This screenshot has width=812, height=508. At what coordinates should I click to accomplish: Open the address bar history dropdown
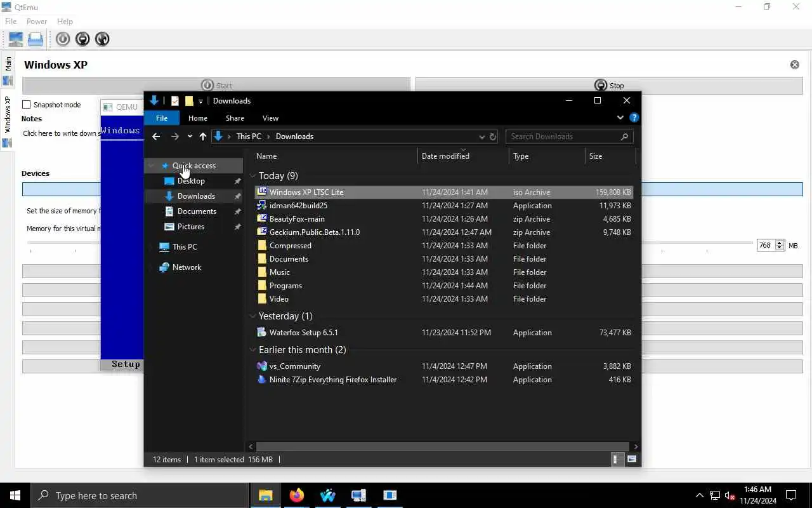coord(482,137)
